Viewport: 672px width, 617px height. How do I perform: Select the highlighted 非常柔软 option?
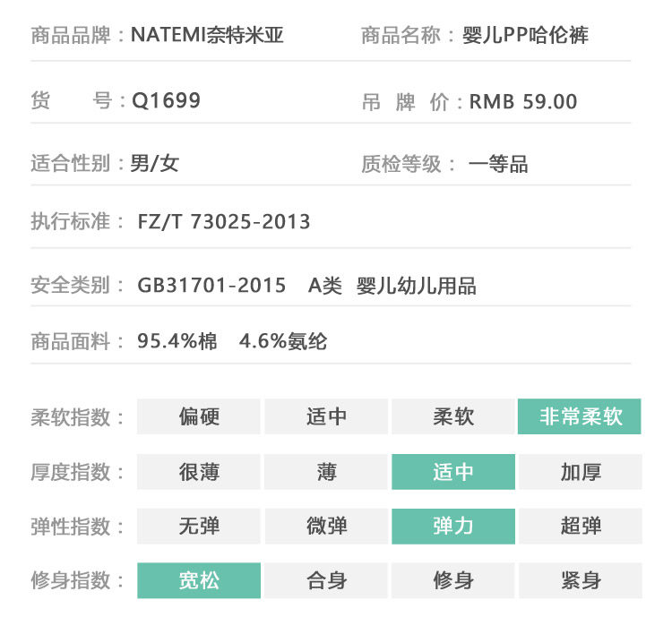(580, 416)
